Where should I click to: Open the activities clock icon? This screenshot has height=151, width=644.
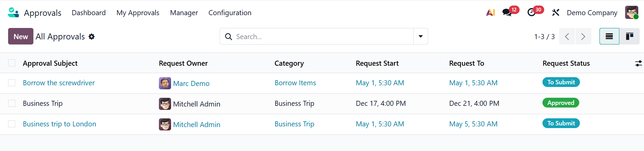pos(531,13)
